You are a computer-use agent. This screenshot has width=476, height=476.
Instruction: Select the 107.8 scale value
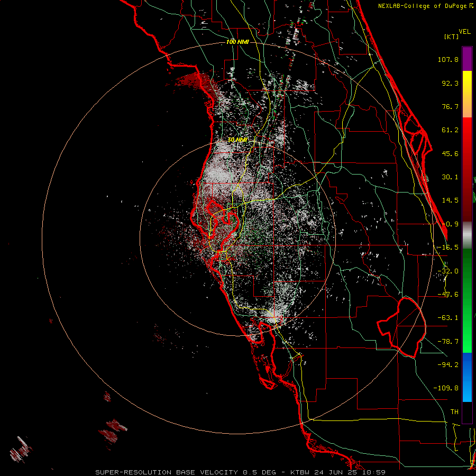click(448, 59)
